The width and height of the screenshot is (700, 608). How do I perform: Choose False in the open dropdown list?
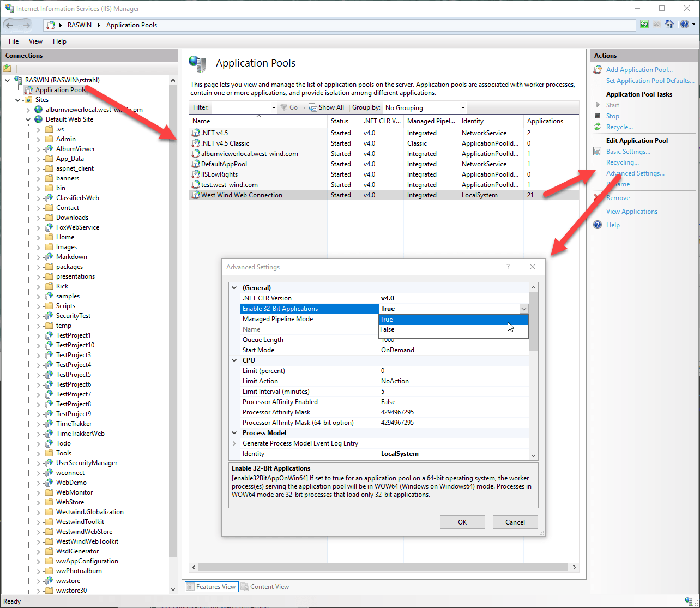coord(454,329)
